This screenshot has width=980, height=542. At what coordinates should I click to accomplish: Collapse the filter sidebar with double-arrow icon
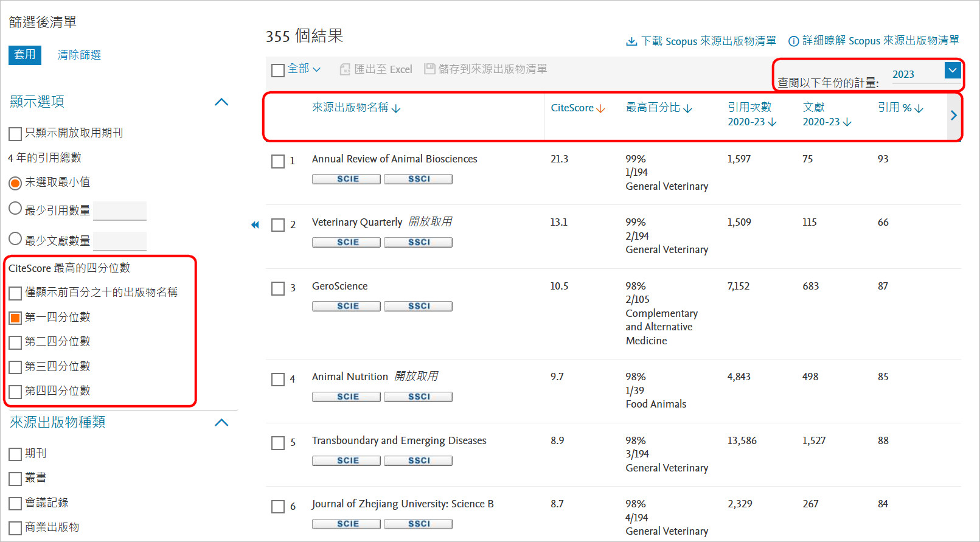(x=255, y=225)
